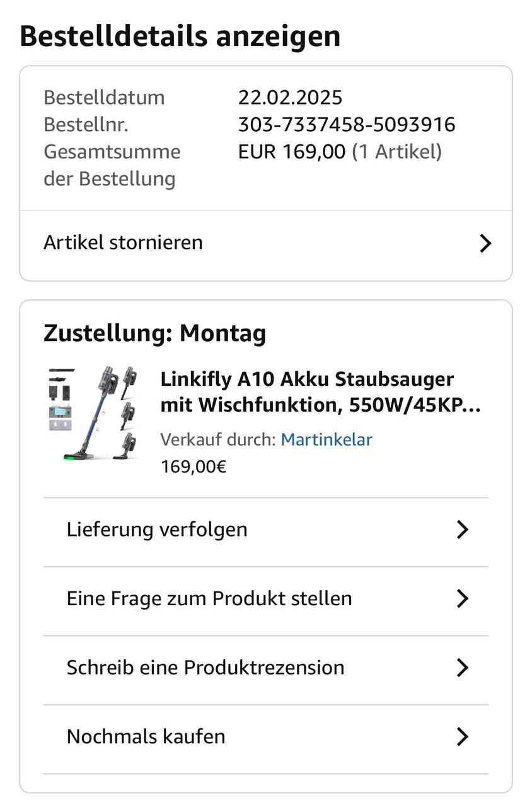The image size is (532, 807).
Task: Tap the (1 Artikel) count text
Action: point(397,152)
